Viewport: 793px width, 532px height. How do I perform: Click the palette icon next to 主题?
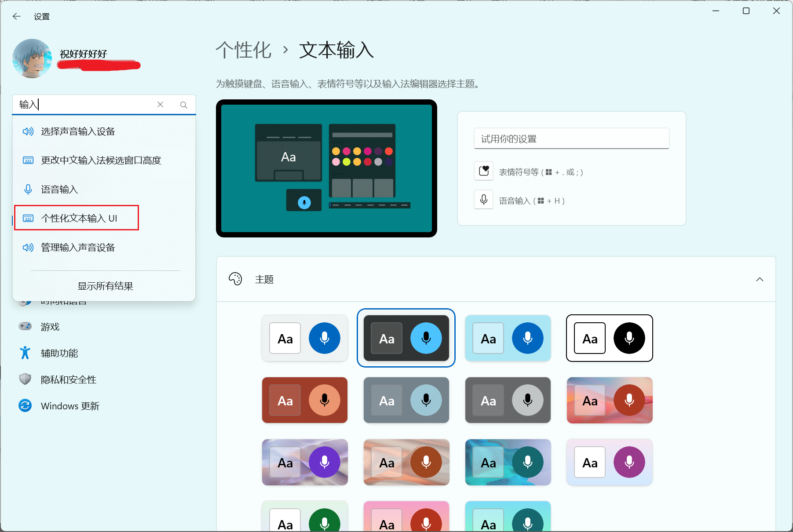click(236, 279)
